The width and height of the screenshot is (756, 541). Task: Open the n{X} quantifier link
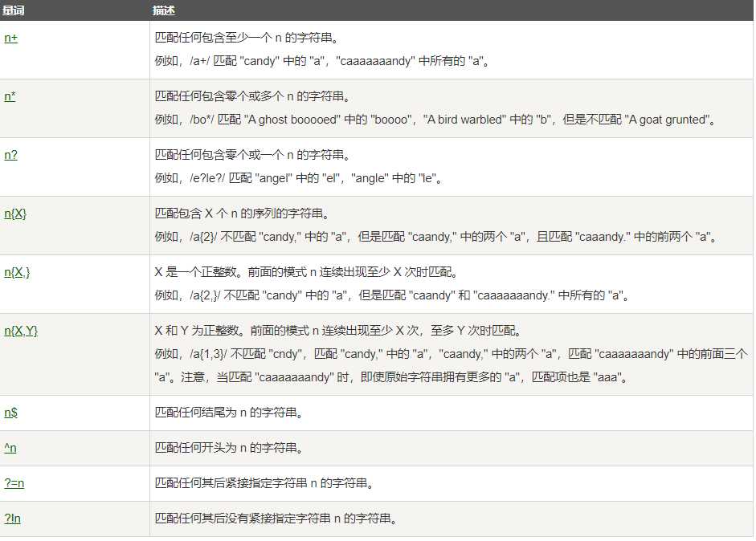15,214
